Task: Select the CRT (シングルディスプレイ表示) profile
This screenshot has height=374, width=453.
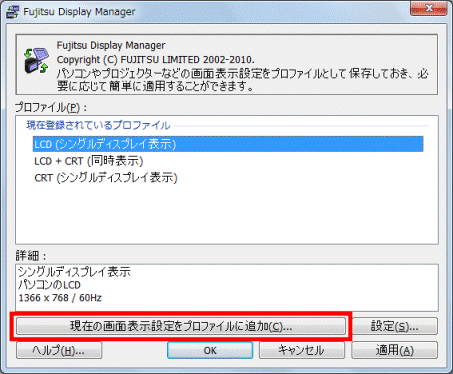Action: pos(106,178)
